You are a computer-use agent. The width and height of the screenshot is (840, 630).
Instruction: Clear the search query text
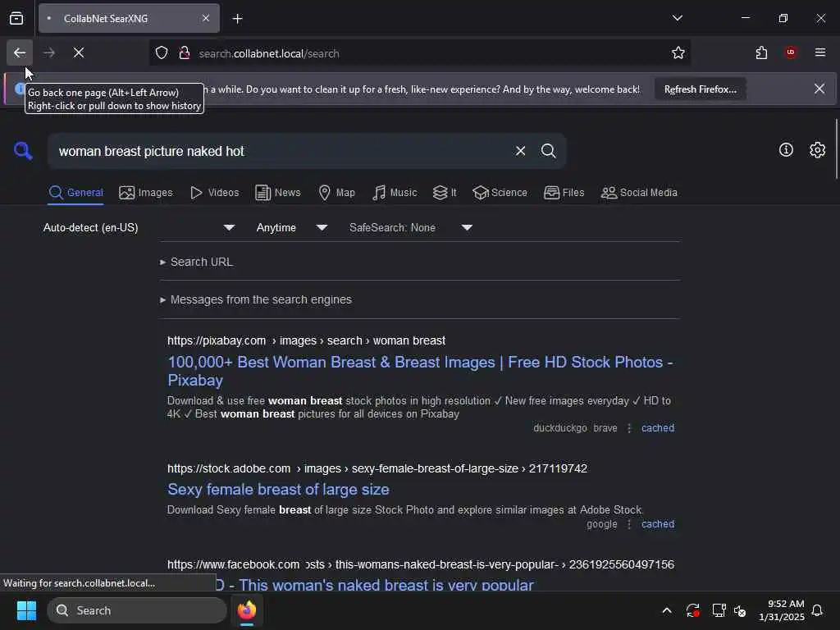click(520, 151)
